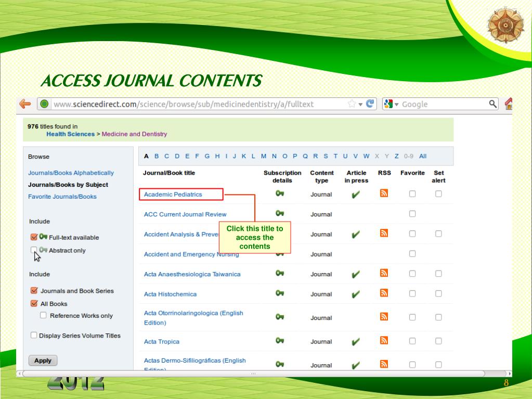Click subscription key for Actas Dermo-Sifiliográficas
The width and height of the screenshot is (532, 399).
[x=280, y=364]
